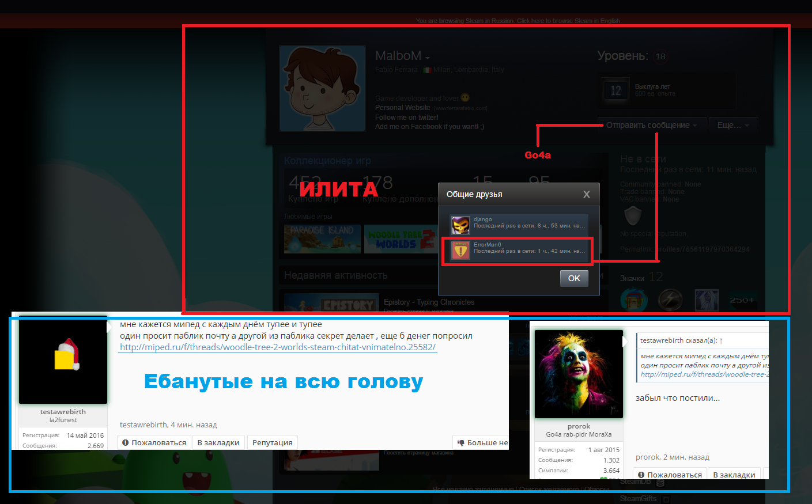Image resolution: width=812 pixels, height=504 pixels.
Task: Open Epistory - Typing Chronicles link
Action: (x=429, y=302)
